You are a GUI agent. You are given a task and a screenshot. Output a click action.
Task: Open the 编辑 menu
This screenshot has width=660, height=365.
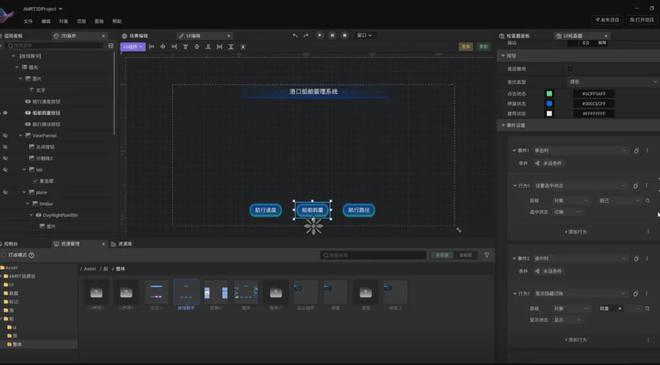click(x=46, y=21)
